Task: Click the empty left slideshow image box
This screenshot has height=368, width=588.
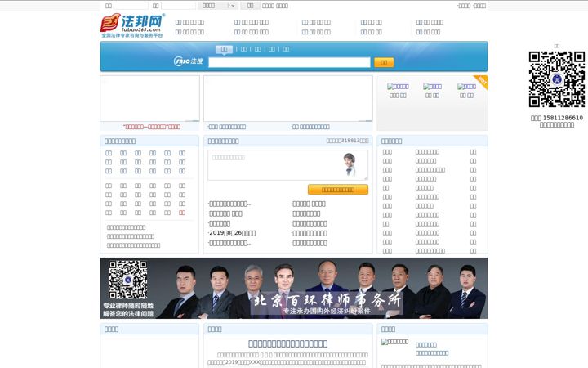Action: tap(149, 98)
